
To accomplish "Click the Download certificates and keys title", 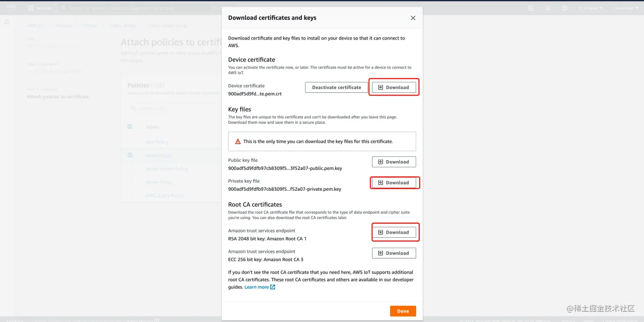I will (x=272, y=18).
